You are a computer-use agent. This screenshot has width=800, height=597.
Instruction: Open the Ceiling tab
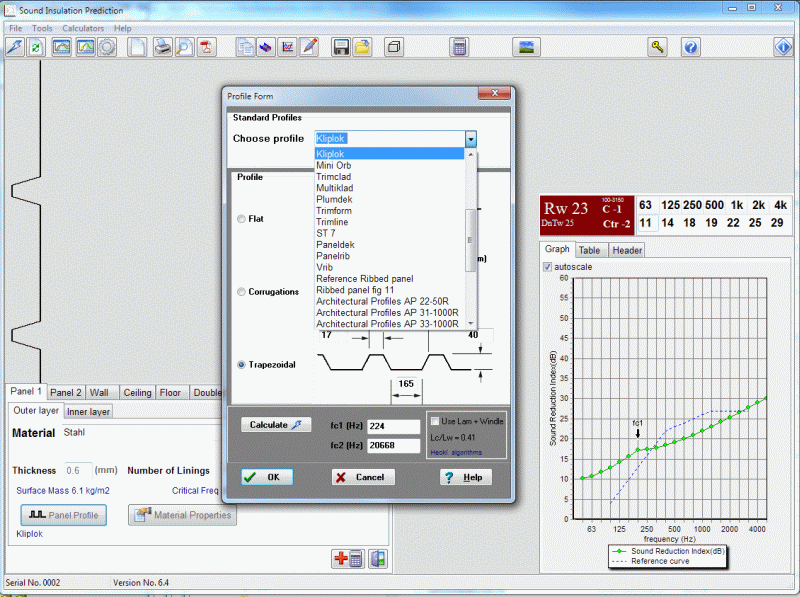tap(137, 392)
